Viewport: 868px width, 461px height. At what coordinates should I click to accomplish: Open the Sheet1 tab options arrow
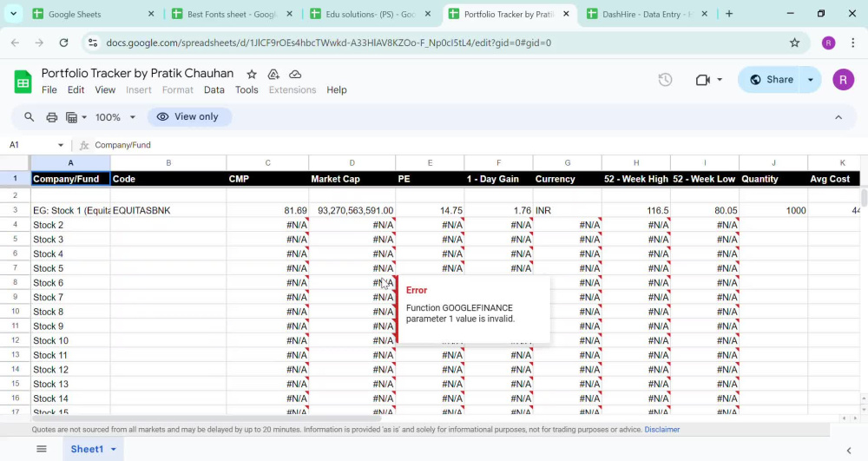pos(114,449)
